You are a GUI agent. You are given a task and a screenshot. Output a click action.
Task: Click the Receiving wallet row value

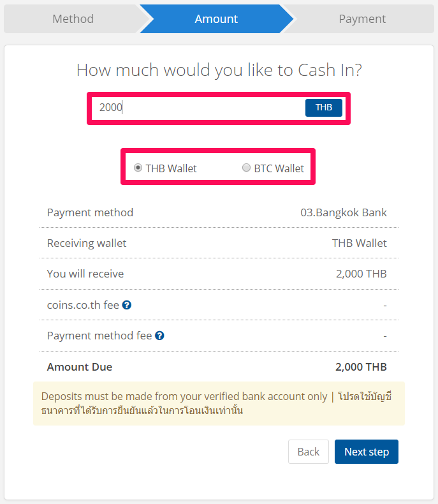click(360, 243)
